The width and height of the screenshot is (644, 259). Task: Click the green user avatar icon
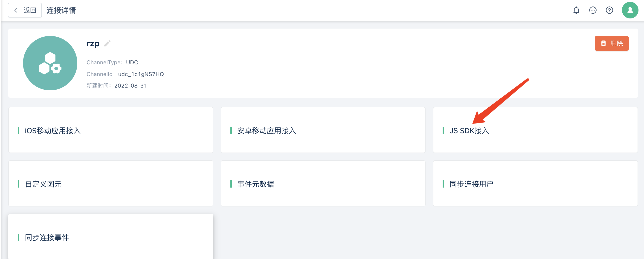(x=630, y=10)
